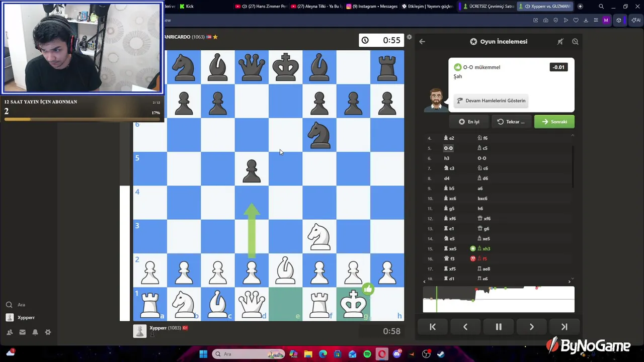This screenshot has height=362, width=644.
Task: Switch to the Kick browser tab
Action: pyautogui.click(x=186, y=6)
